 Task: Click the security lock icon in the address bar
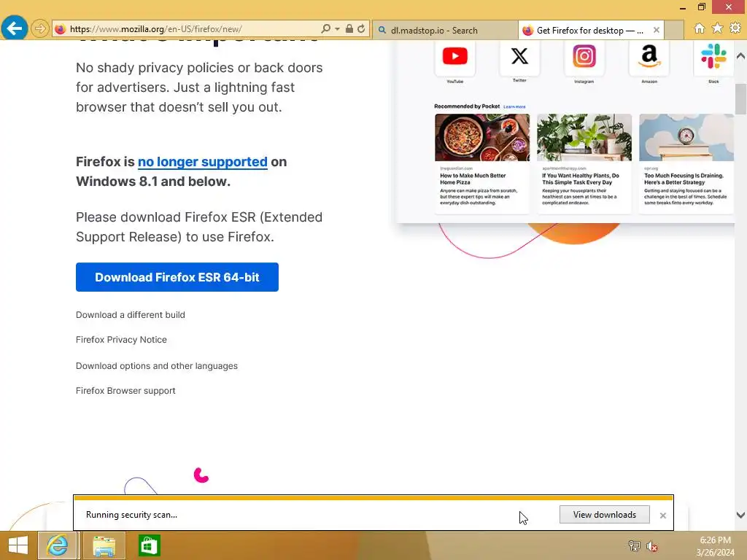point(349,28)
